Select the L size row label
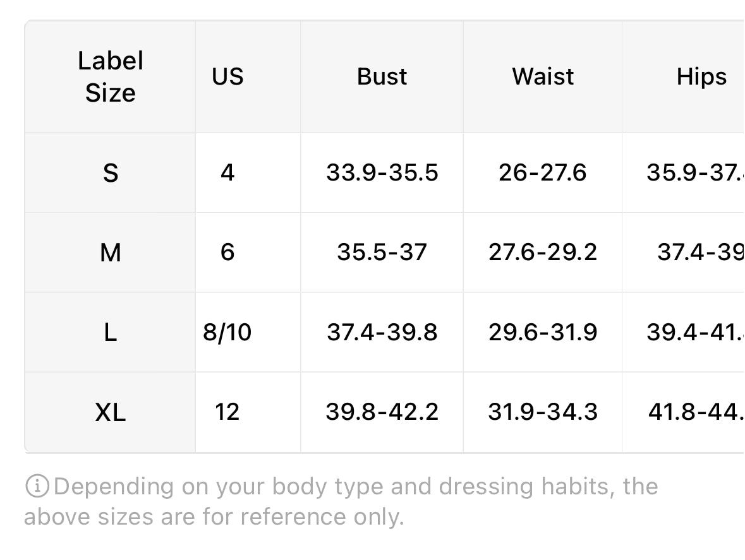The width and height of the screenshot is (745, 560). coord(110,332)
